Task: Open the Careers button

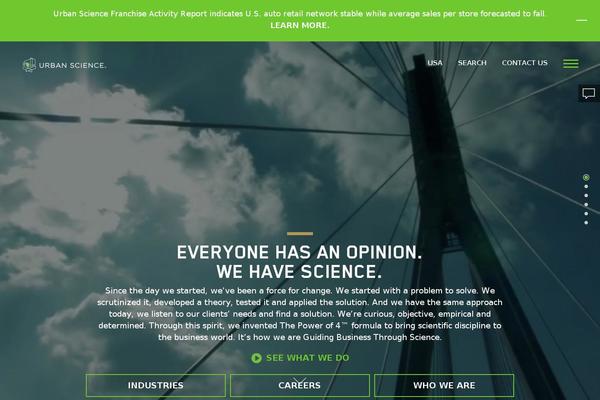Action: [300, 385]
